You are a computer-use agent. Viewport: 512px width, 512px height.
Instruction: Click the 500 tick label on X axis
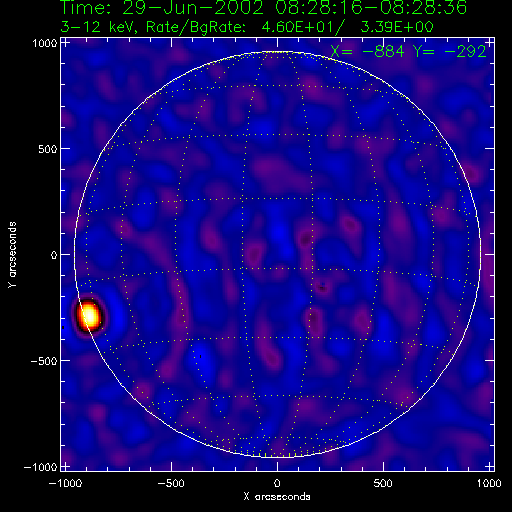click(383, 483)
